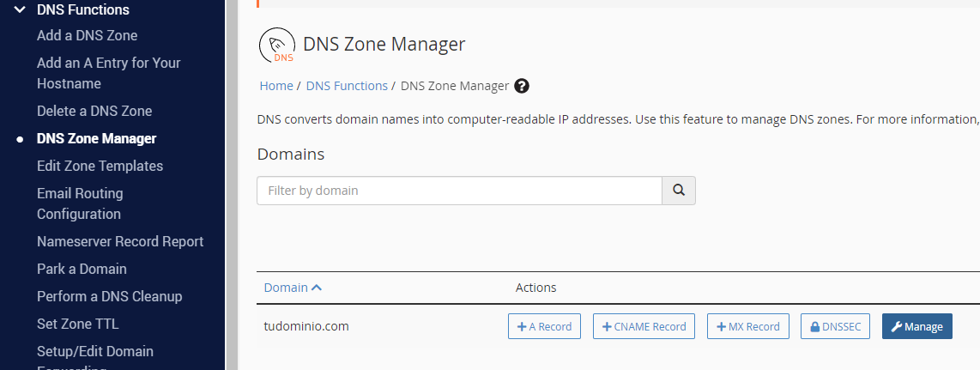Viewport: 980px width, 370px height.
Task: Select Add a DNS Zone in sidebar
Action: [87, 35]
